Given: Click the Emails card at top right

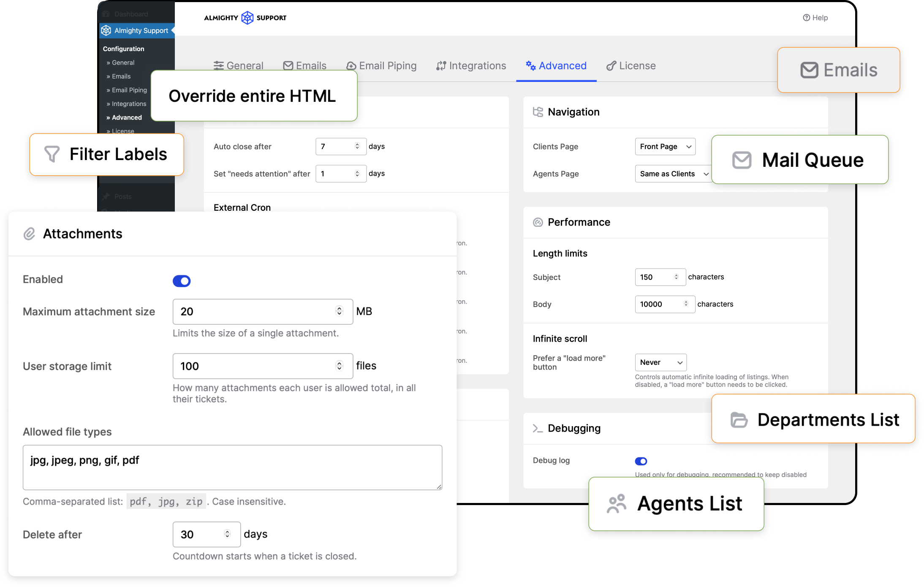Looking at the screenshot, I should 838,70.
